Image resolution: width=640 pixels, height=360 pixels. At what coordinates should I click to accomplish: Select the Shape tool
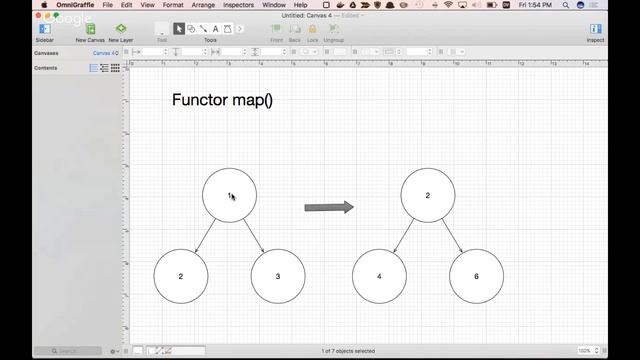coord(191,29)
